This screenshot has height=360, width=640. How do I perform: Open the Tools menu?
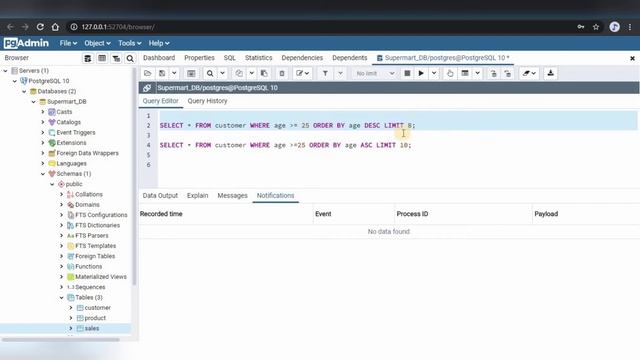coord(130,43)
